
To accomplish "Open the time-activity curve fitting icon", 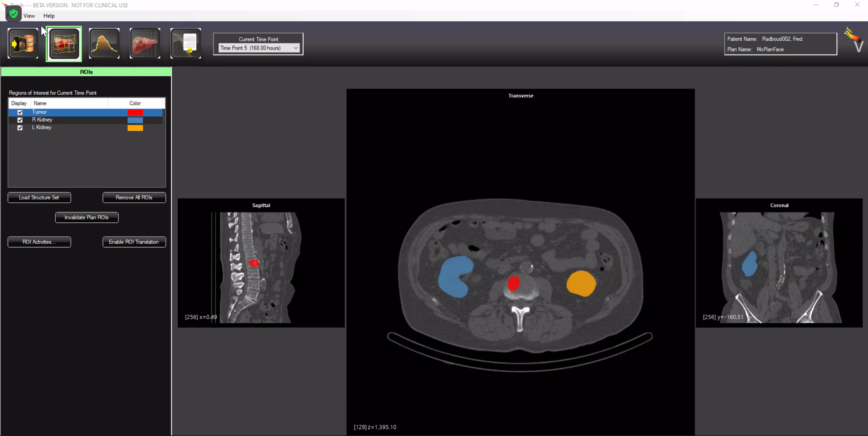I will tap(104, 43).
